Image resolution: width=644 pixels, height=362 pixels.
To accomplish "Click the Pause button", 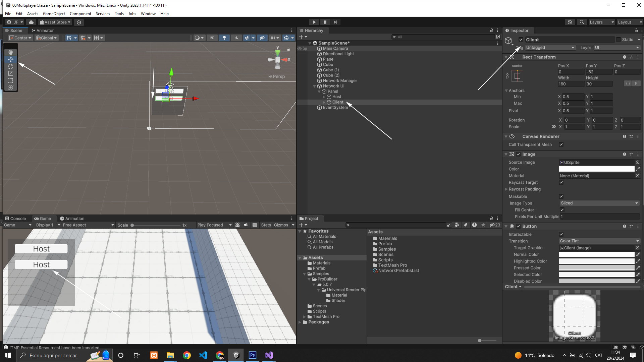I will click(325, 22).
